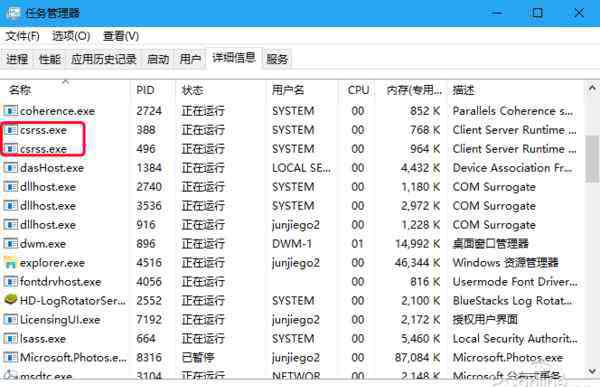Select the LicensingUI.exe process name

(x=60, y=320)
